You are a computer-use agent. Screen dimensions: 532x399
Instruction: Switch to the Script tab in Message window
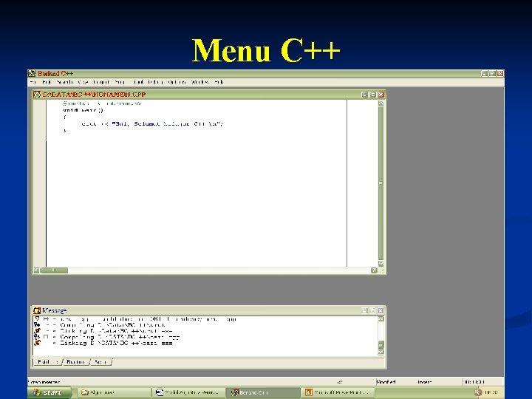[100, 362]
